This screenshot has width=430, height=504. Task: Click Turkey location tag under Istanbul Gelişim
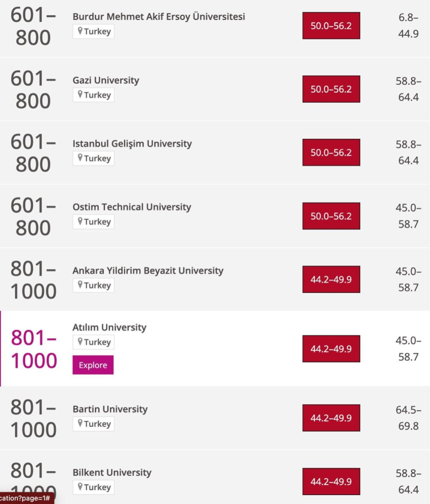click(93, 158)
